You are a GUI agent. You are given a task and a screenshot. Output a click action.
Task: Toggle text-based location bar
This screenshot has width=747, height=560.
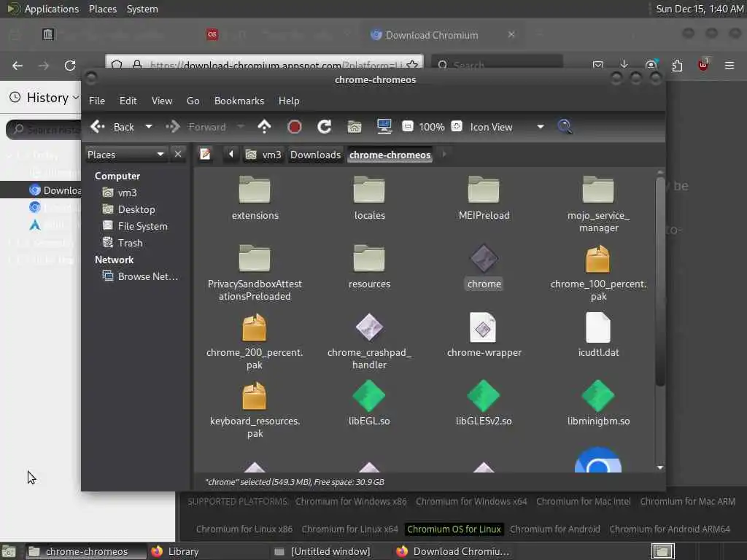tap(205, 155)
